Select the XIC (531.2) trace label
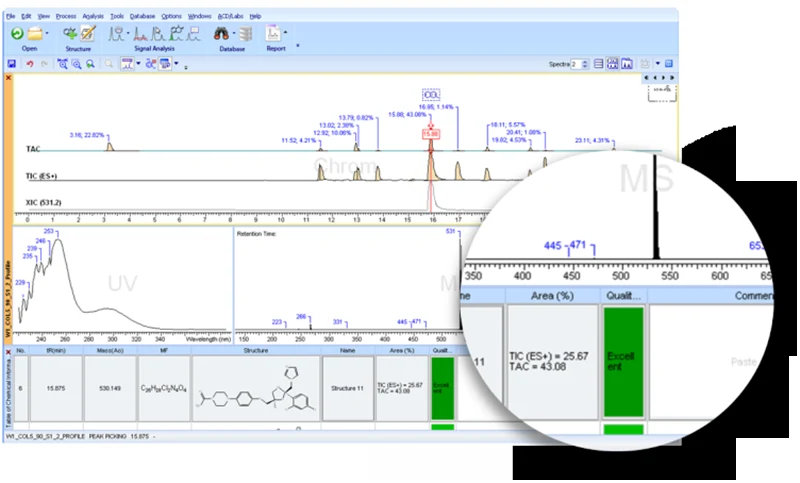 point(43,202)
